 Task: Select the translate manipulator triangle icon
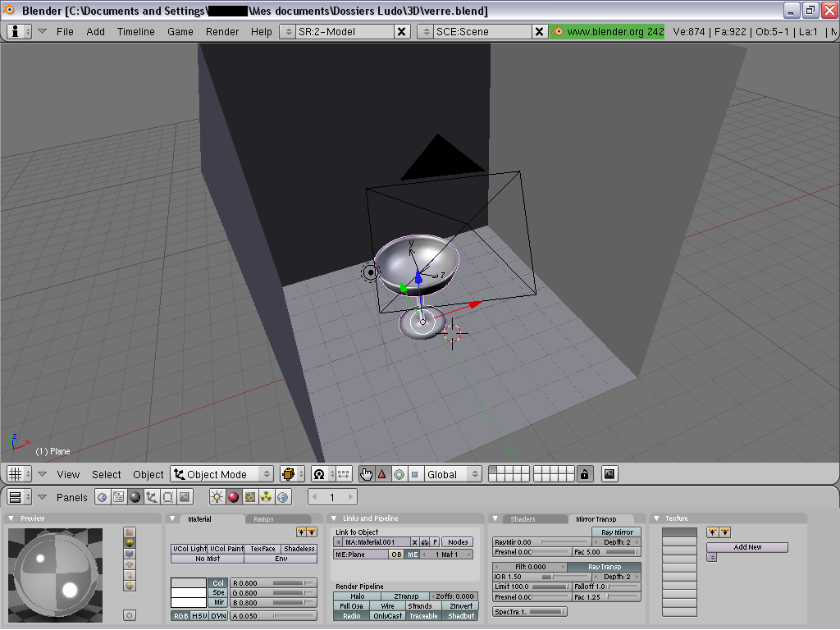(382, 474)
